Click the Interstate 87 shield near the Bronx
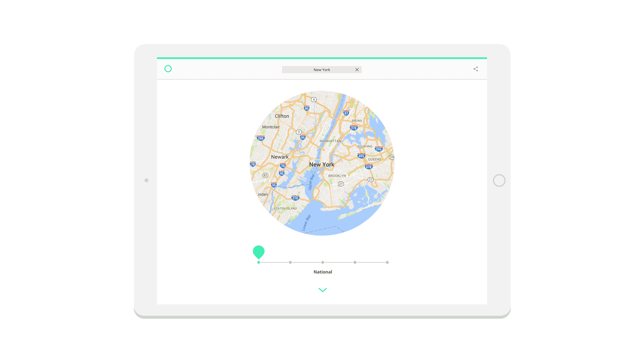 point(346,113)
